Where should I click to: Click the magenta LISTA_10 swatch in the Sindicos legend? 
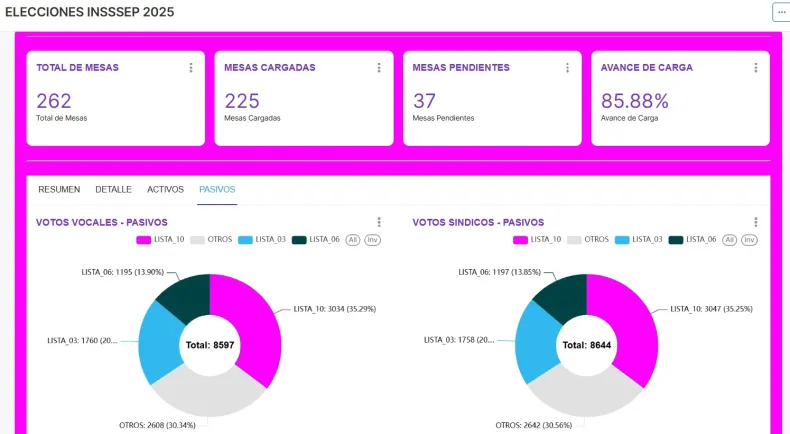(520, 240)
